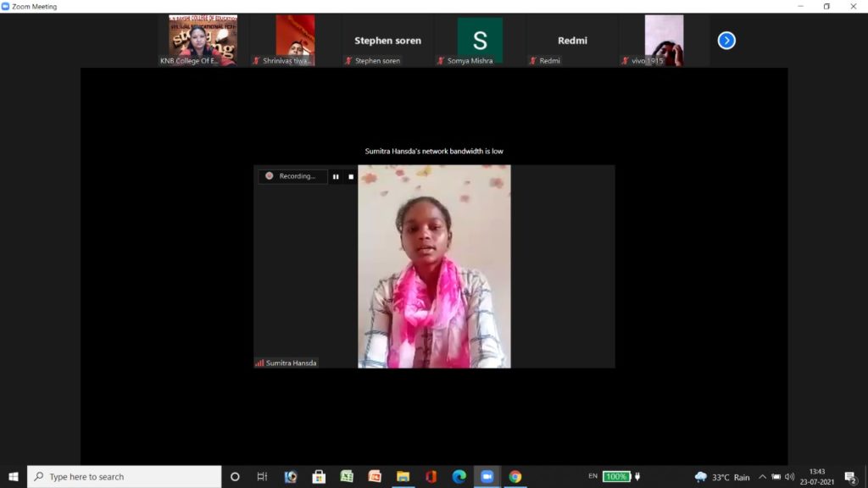The height and width of the screenshot is (488, 868).
Task: Click the Stephen soren participant tile
Action: (387, 40)
